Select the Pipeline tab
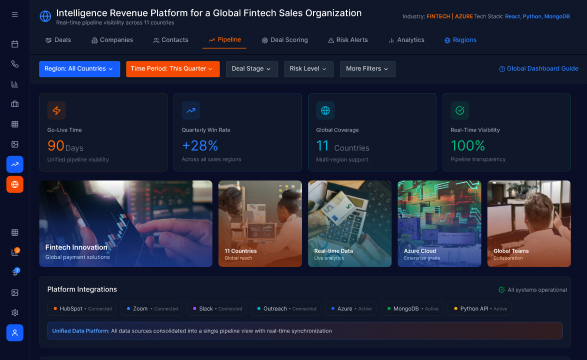Image resolution: width=587 pixels, height=360 pixels. (x=225, y=40)
